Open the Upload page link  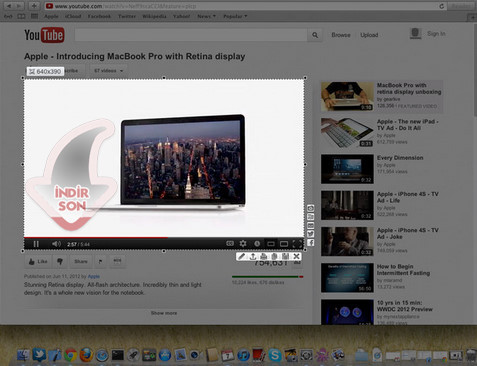tap(369, 35)
